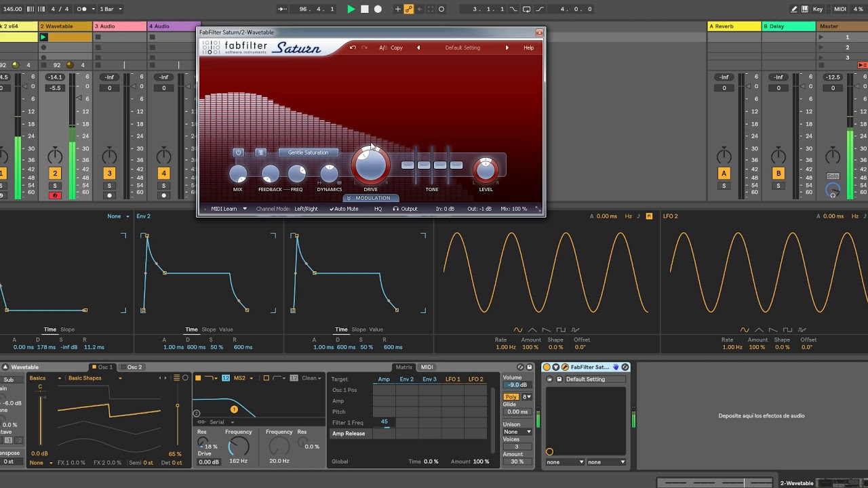Open the Default Setting preset menu in Saturn
This screenshot has height=488, width=868.
[x=462, y=47]
